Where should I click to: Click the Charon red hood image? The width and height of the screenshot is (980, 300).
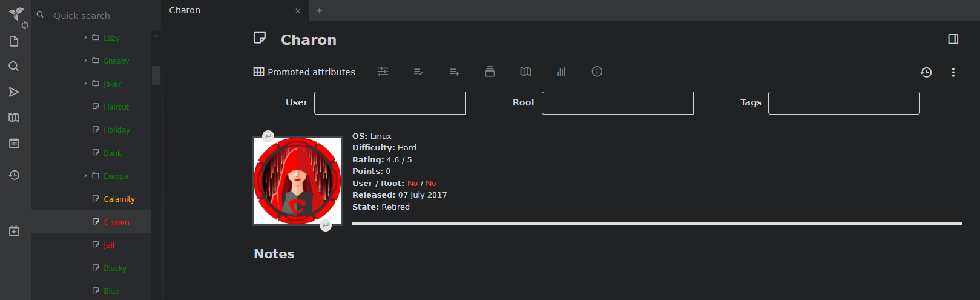coord(297,181)
